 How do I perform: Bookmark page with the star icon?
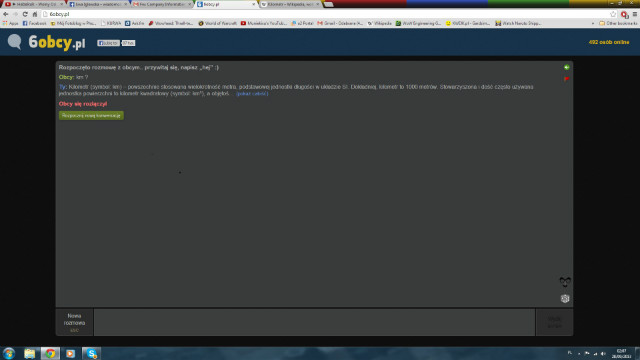tap(613, 14)
